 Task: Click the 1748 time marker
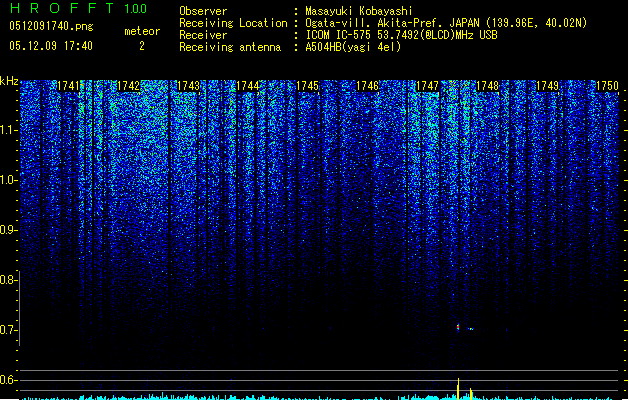tap(487, 86)
